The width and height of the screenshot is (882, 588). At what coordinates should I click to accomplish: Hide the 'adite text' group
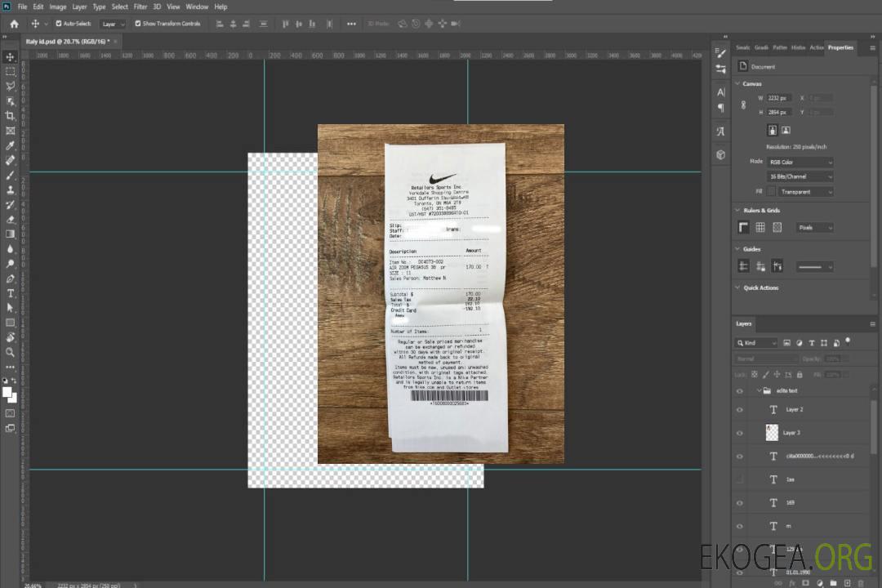click(740, 391)
